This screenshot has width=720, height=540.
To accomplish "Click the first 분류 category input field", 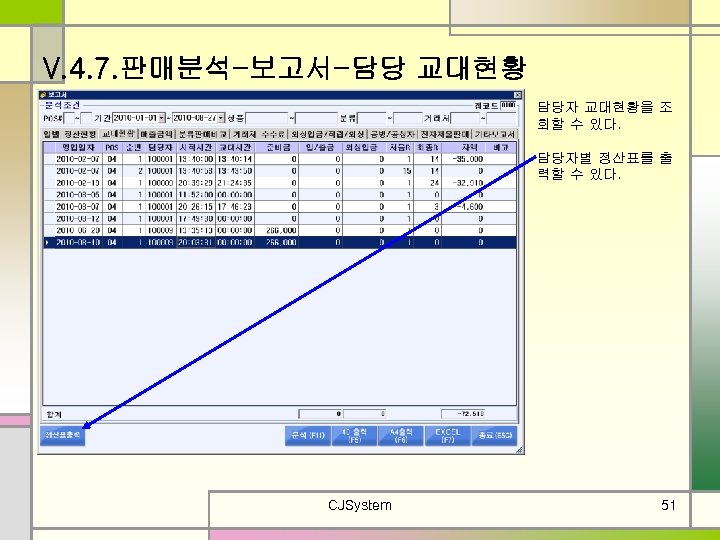I will (x=372, y=118).
